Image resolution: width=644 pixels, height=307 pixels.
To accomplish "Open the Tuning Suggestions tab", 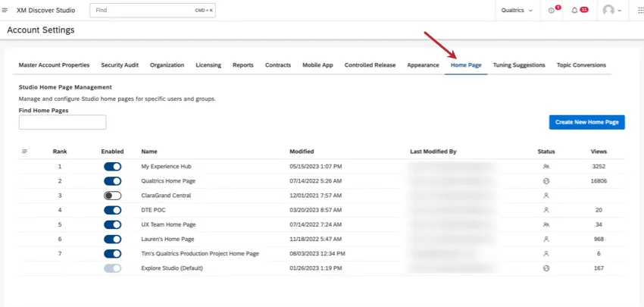I will (x=518, y=65).
